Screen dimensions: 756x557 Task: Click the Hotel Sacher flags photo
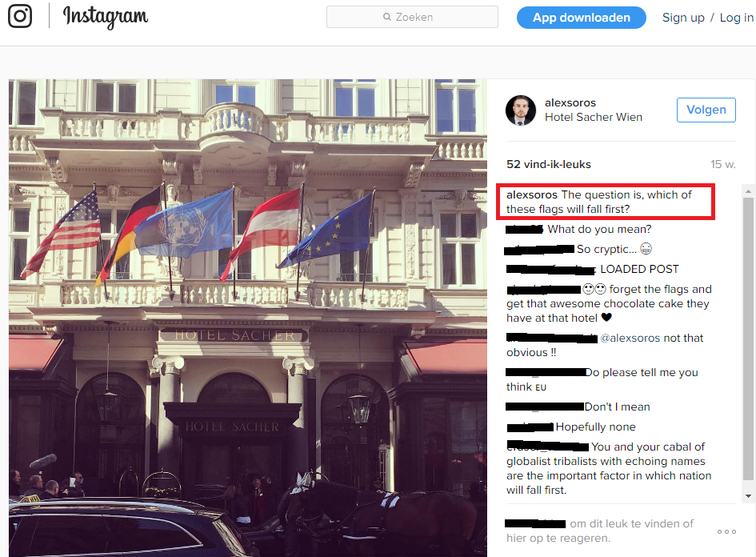tap(248, 318)
